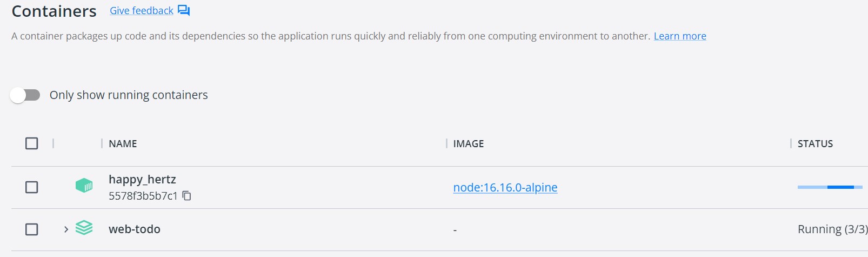Sort by the IMAGE column header
868x257 pixels.
[469, 144]
